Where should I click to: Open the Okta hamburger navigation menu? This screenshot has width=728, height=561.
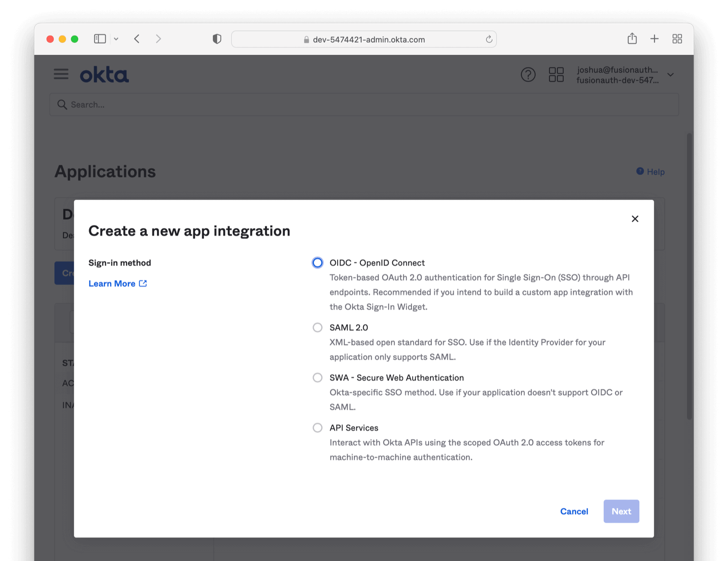tap(61, 74)
